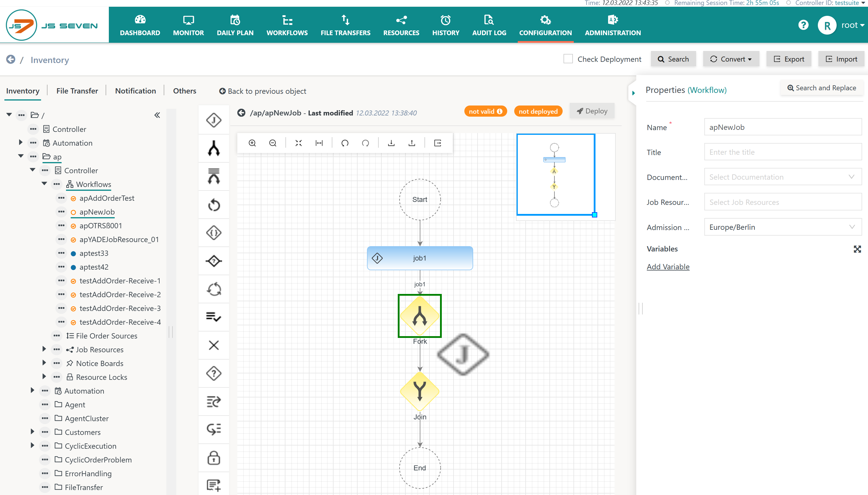Select the Finish instruction tool
The height and width of the screenshot is (495, 868).
click(214, 317)
